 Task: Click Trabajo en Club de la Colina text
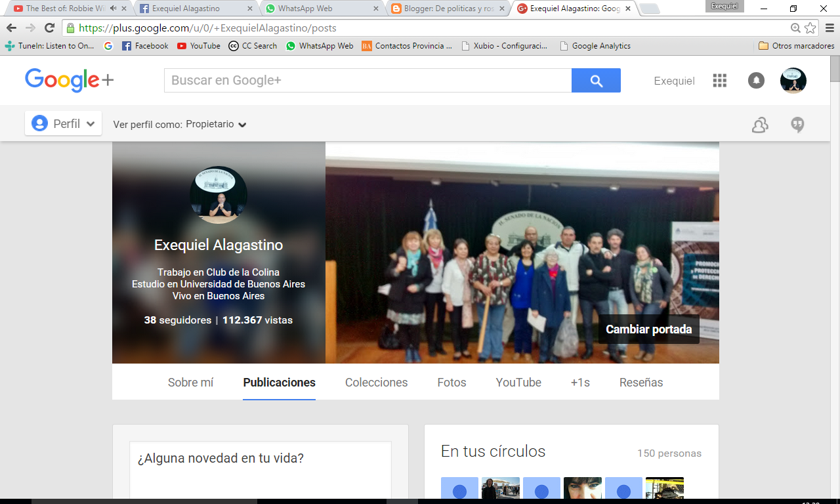click(x=219, y=272)
